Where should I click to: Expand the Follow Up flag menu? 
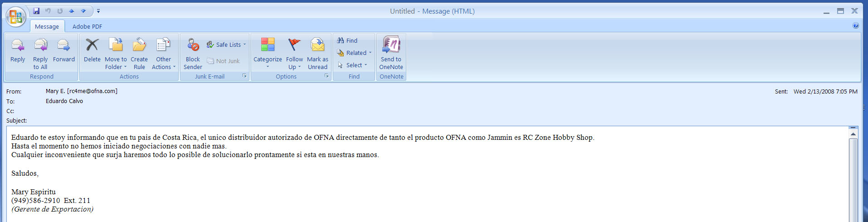pyautogui.click(x=294, y=63)
